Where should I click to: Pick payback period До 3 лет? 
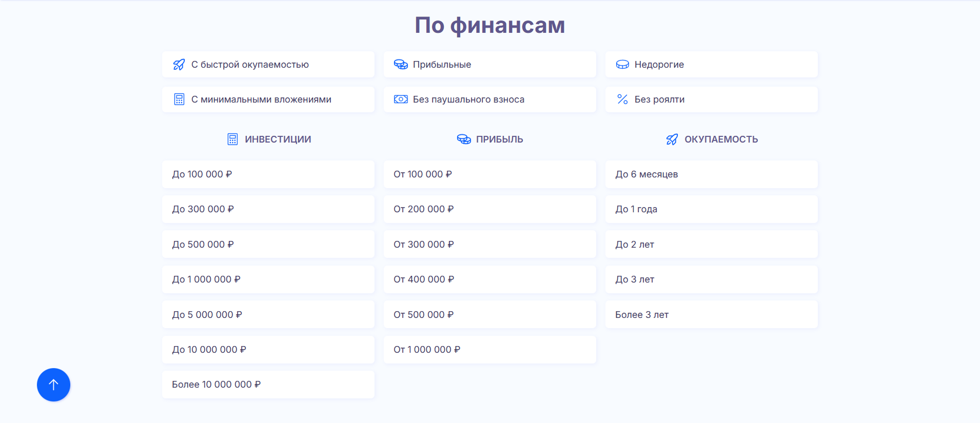[712, 279]
